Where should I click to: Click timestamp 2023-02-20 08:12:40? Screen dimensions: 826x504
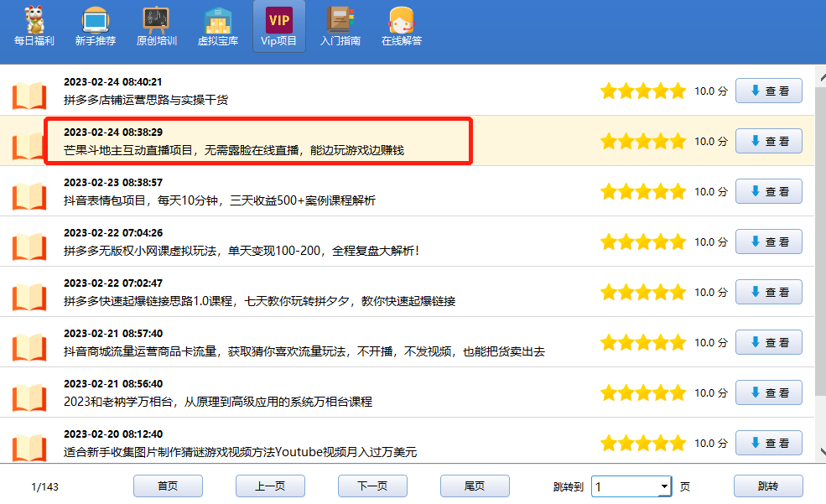[x=112, y=434]
